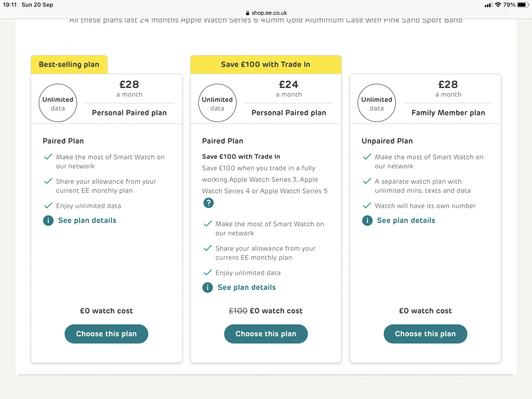Tap the cellular signal bars icon
The image size is (532, 399).
(x=488, y=5)
